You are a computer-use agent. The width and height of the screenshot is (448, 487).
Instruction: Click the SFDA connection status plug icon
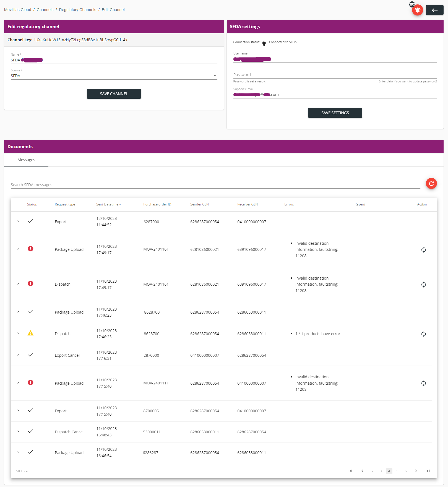pyautogui.click(x=264, y=43)
